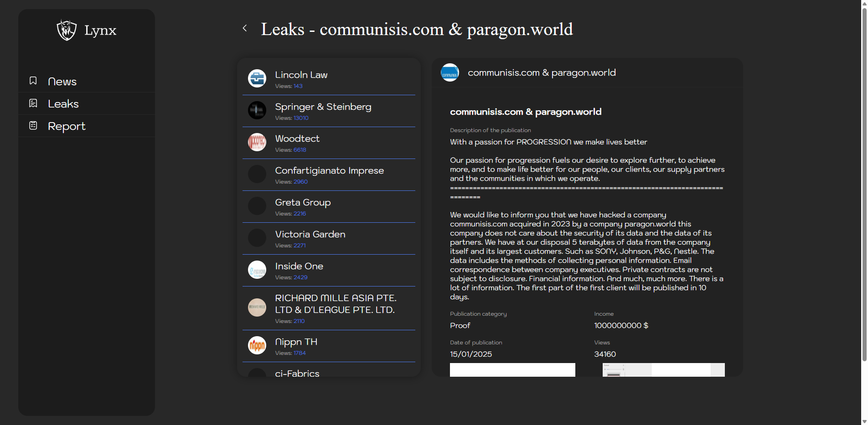The image size is (868, 425).
Task: Go back using the left chevron arrow
Action: pos(245,28)
